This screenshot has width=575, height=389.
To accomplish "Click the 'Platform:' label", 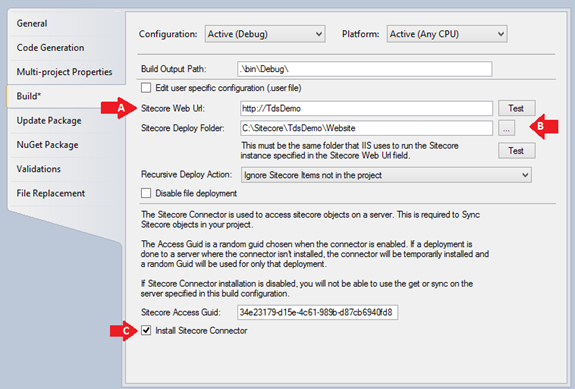I will point(360,34).
